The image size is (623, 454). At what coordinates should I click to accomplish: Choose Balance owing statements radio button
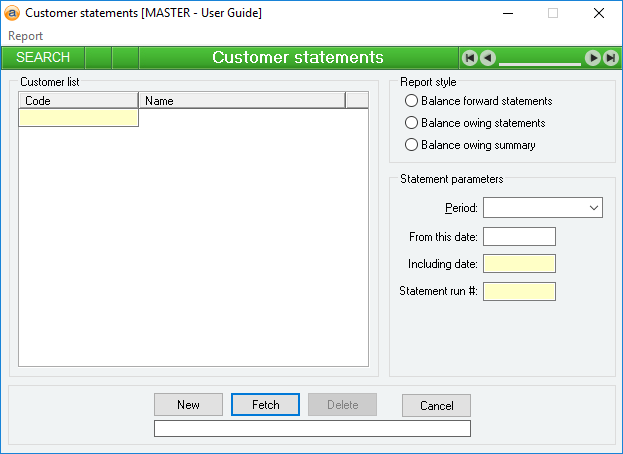411,123
